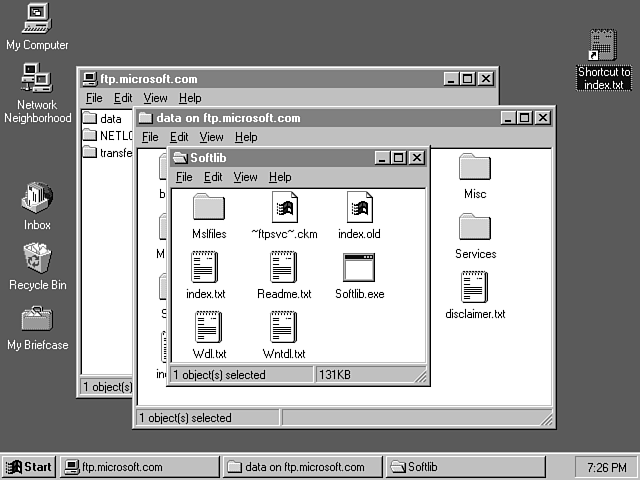
Task: Open Help menu of data on ftp.microsoft.com
Action: [245, 137]
